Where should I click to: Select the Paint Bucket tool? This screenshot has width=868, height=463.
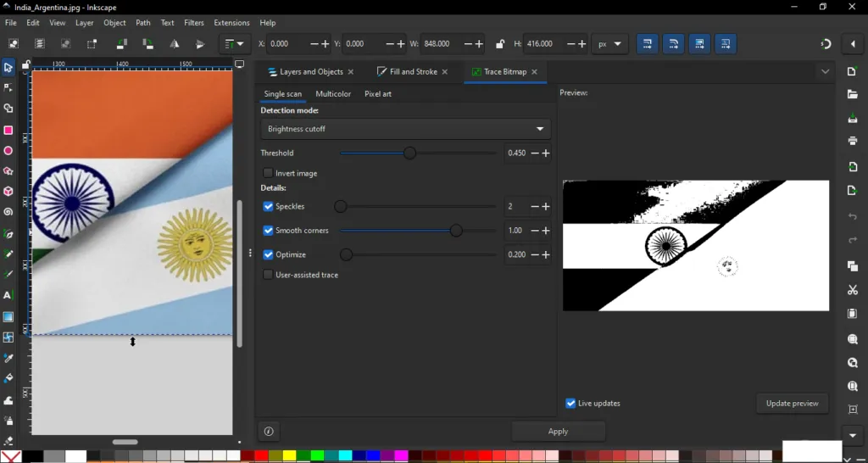pos(8,379)
